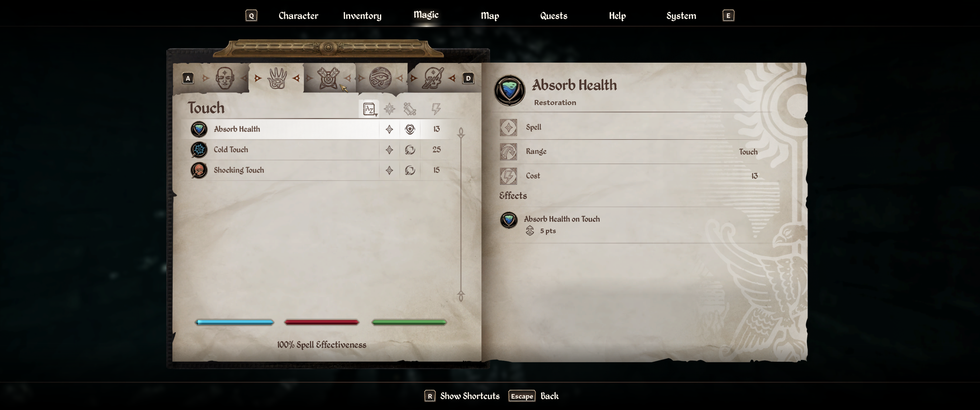Image resolution: width=980 pixels, height=410 pixels.
Task: Open the A-Z alphabetical sort dropdown
Action: (x=369, y=109)
